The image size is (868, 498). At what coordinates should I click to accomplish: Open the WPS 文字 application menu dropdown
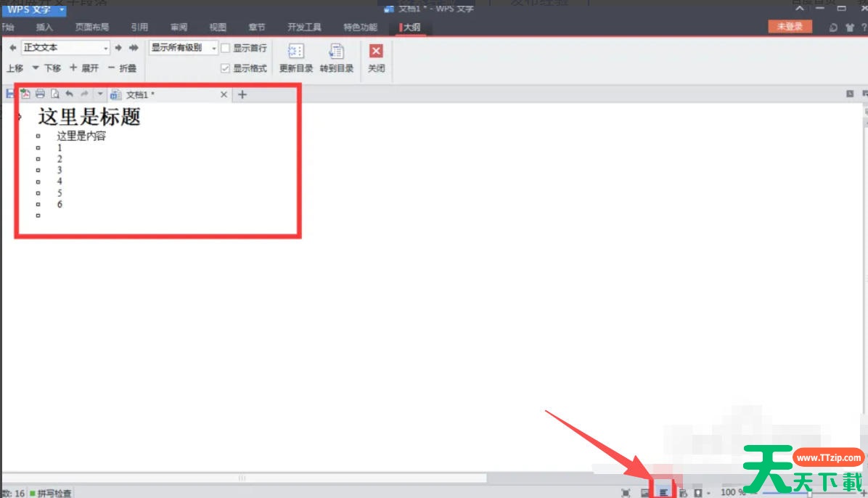pyautogui.click(x=62, y=9)
